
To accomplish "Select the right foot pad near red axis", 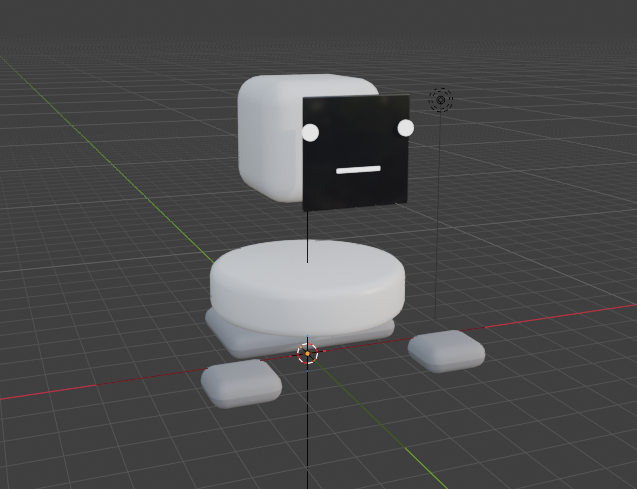I will pyautogui.click(x=446, y=351).
